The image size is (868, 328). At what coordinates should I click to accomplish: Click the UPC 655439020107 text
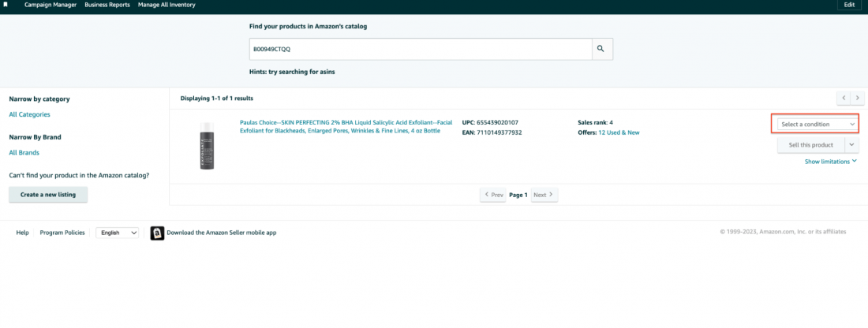[x=490, y=122]
